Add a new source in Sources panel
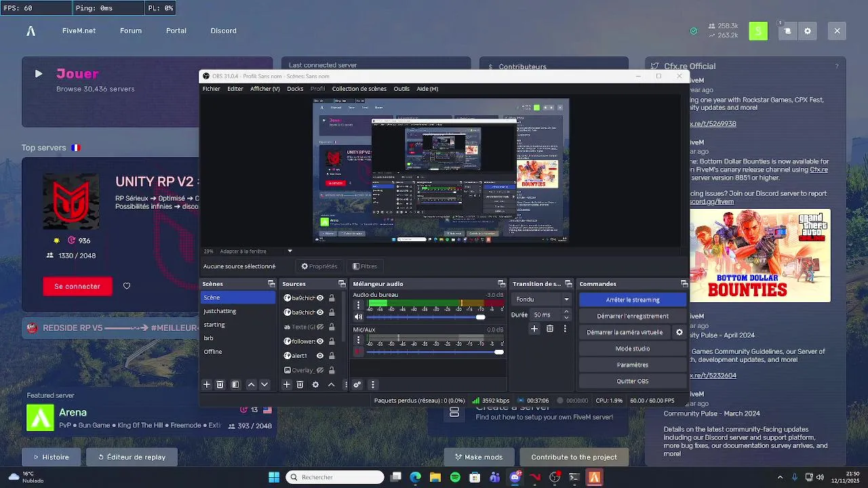Screen dimensions: 868x488 point(286,384)
